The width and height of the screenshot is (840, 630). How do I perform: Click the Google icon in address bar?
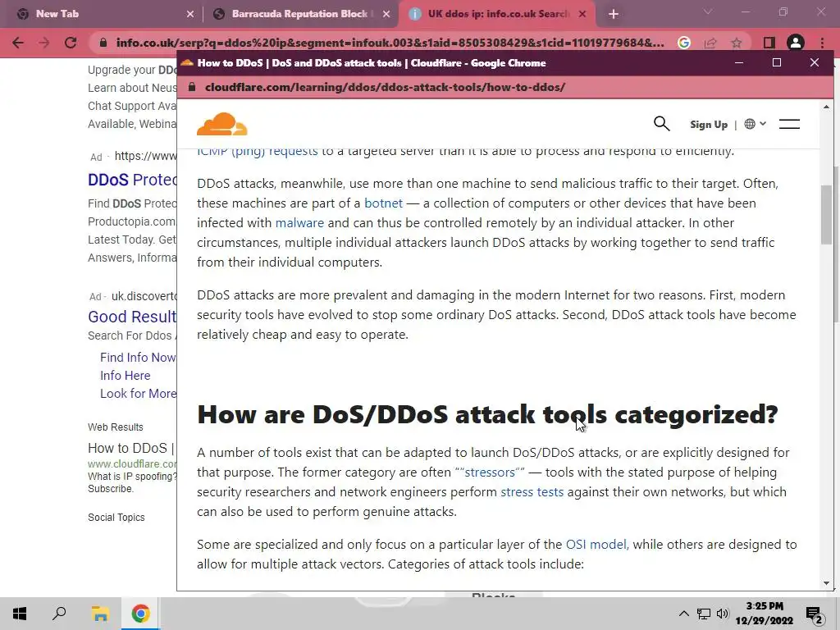(683, 43)
